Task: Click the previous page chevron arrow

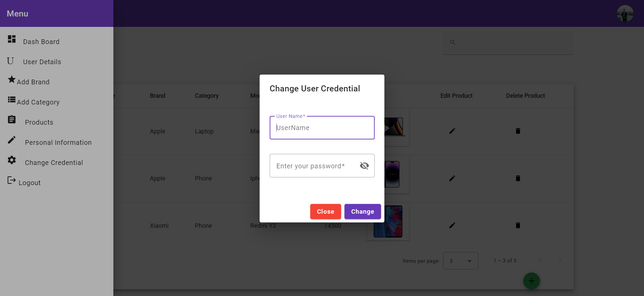Action: pyautogui.click(x=540, y=260)
